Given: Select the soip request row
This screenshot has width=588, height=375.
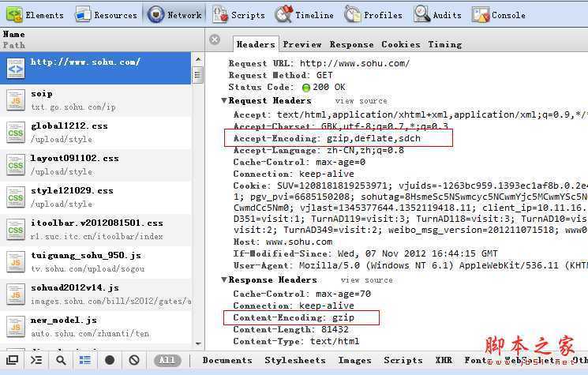Looking at the screenshot, I should click(x=96, y=100).
